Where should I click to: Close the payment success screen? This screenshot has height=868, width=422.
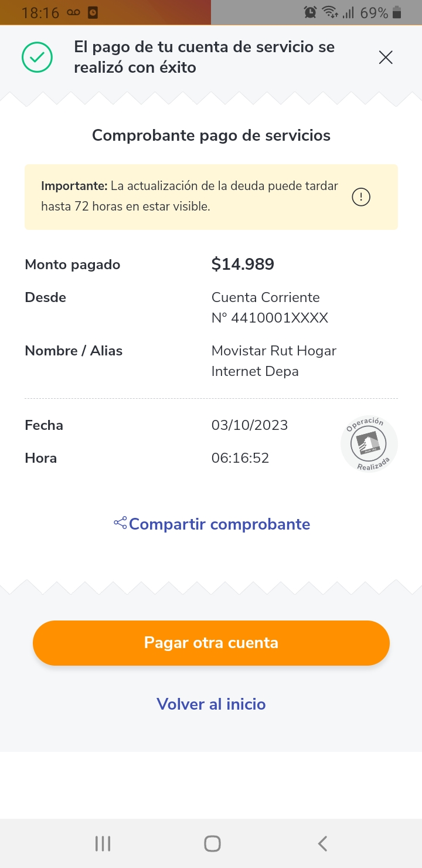point(385,57)
